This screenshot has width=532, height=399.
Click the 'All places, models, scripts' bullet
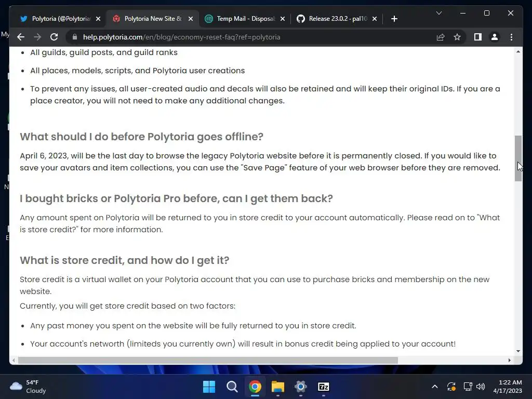(x=137, y=70)
